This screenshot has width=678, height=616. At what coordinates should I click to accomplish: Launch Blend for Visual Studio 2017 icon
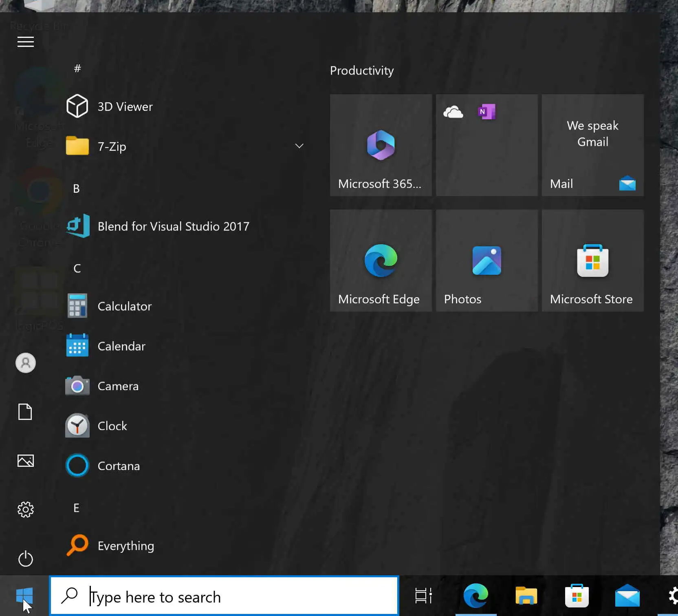77,226
